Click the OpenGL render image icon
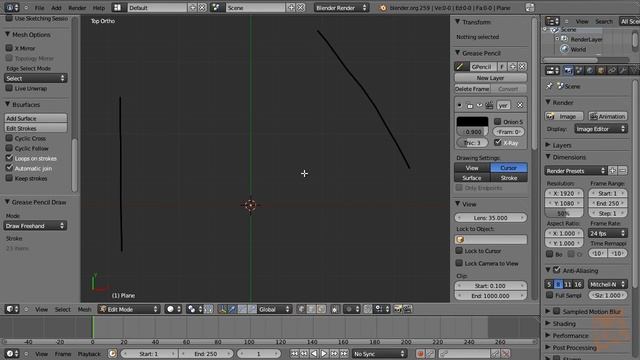This screenshot has height=360, width=640. click(398, 309)
